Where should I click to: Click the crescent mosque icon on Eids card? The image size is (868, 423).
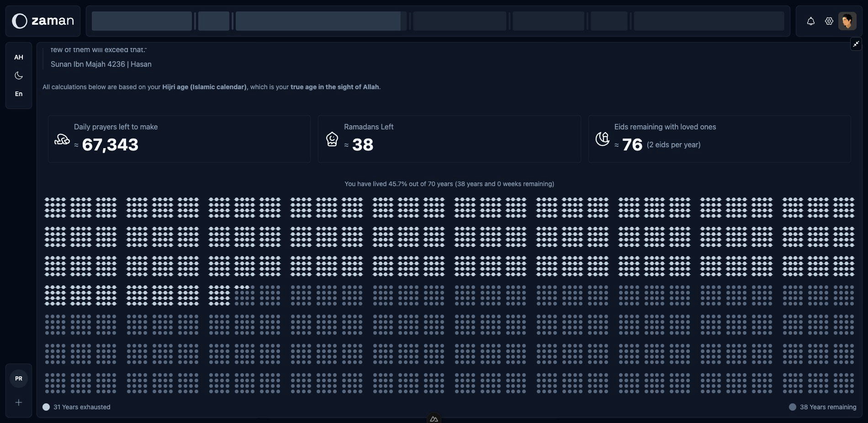click(603, 139)
